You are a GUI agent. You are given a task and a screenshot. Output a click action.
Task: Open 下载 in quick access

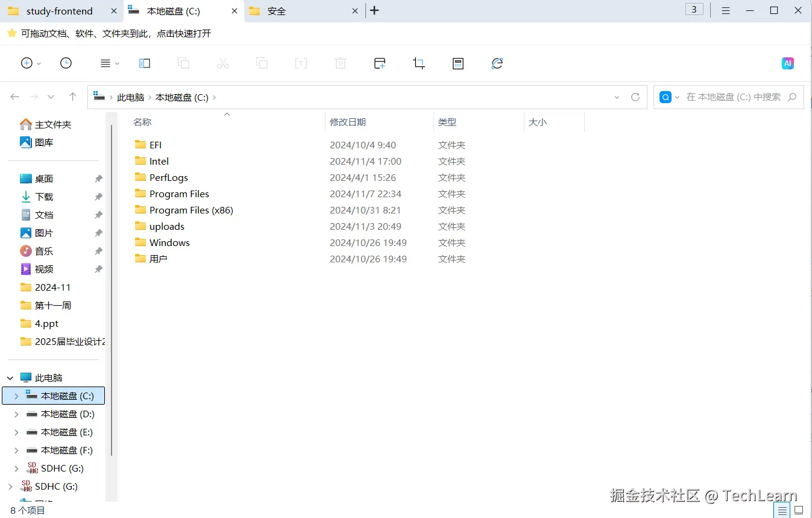pos(44,197)
